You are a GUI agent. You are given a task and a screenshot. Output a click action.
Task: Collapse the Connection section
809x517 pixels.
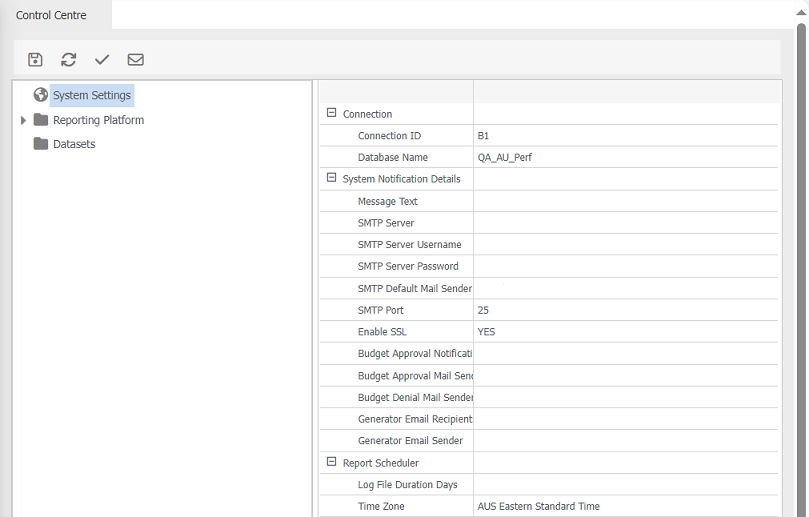coord(331,112)
